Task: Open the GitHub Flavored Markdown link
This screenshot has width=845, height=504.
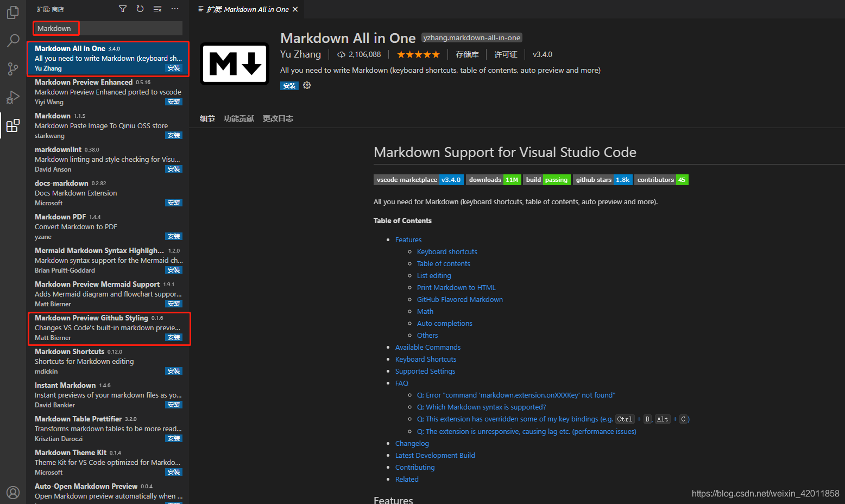Action: 460,299
